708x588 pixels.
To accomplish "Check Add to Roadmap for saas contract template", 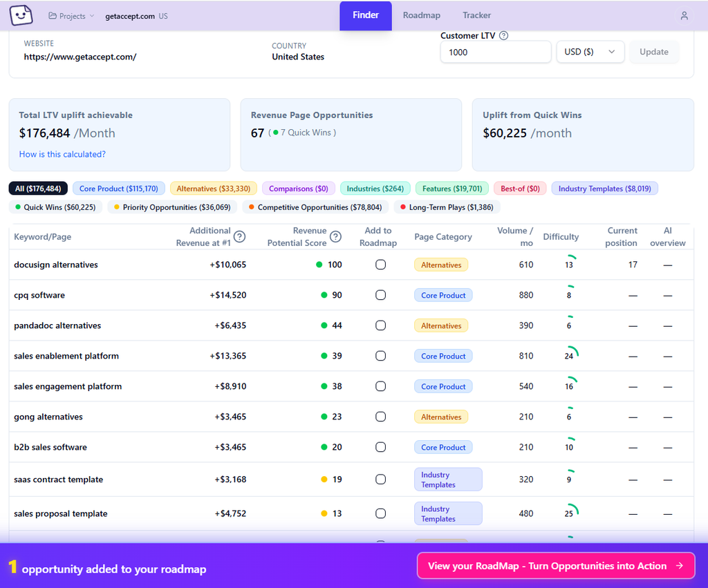I will tap(381, 480).
